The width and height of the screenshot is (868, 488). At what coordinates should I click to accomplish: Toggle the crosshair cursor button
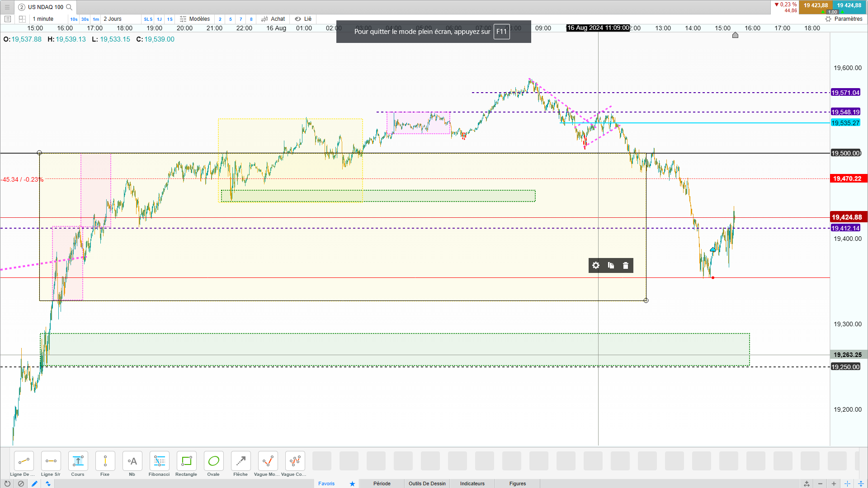pyautogui.click(x=847, y=483)
